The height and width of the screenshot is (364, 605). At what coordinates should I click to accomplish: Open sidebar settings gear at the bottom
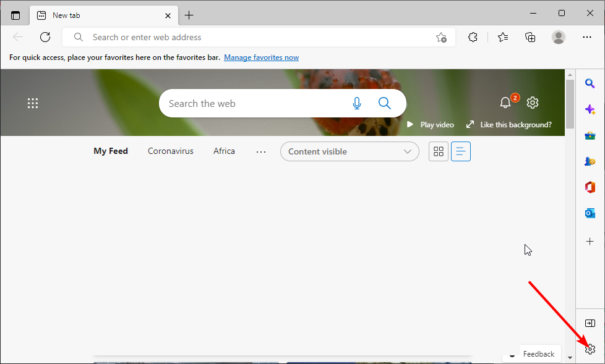[590, 349]
